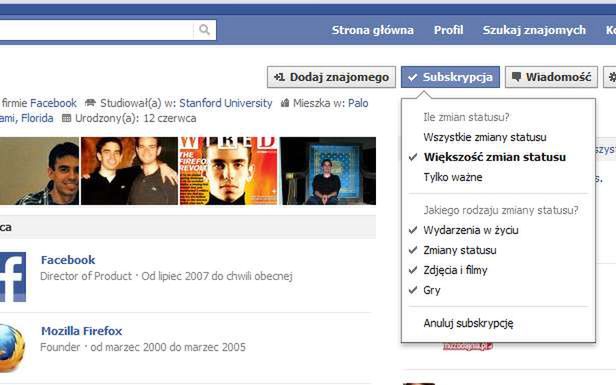The image size is (616, 385).
Task: Click the 'Wiadomość' button
Action: click(x=551, y=77)
